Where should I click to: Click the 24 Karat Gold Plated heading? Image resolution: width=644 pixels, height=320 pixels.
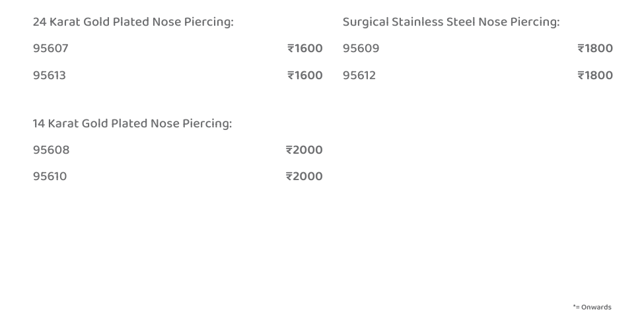click(133, 22)
